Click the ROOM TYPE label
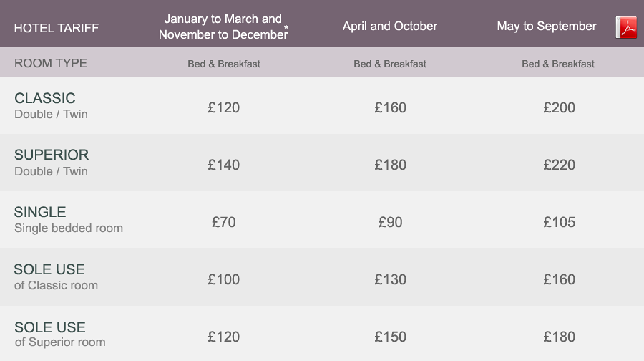This screenshot has height=361, width=644. point(51,63)
